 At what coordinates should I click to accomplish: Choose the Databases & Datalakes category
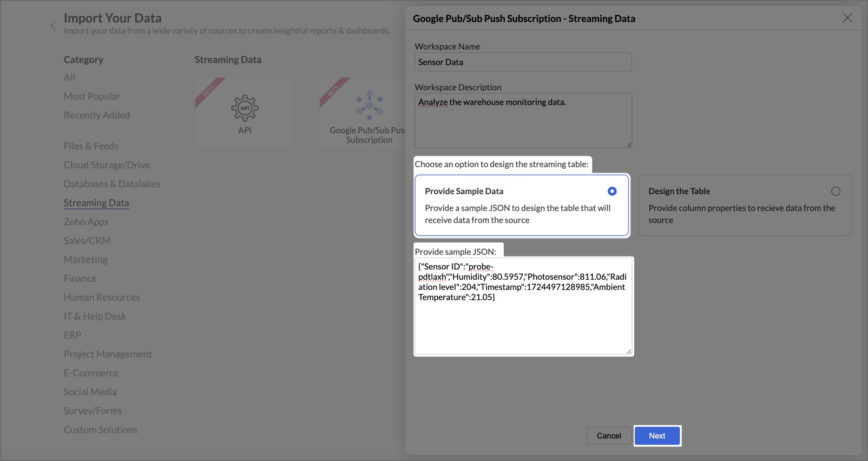tap(112, 184)
